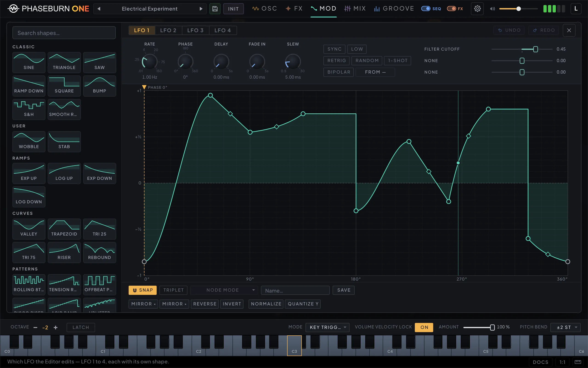The width and height of the screenshot is (588, 368).
Task: Open the GROOVE tab
Action: (394, 9)
